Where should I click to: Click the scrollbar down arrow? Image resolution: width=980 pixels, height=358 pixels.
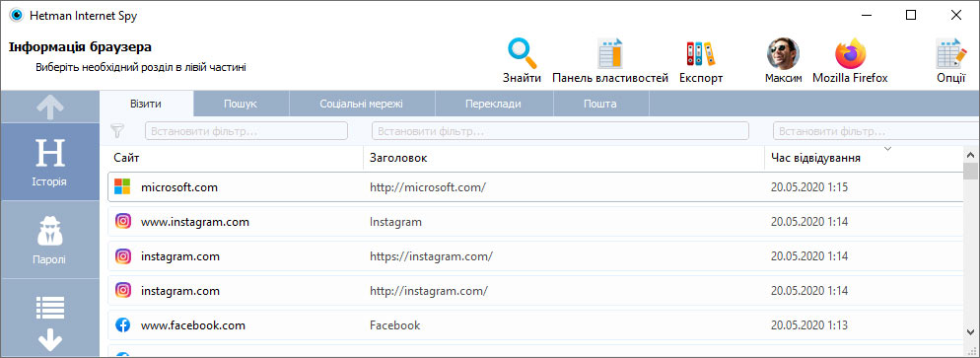pos(970,331)
